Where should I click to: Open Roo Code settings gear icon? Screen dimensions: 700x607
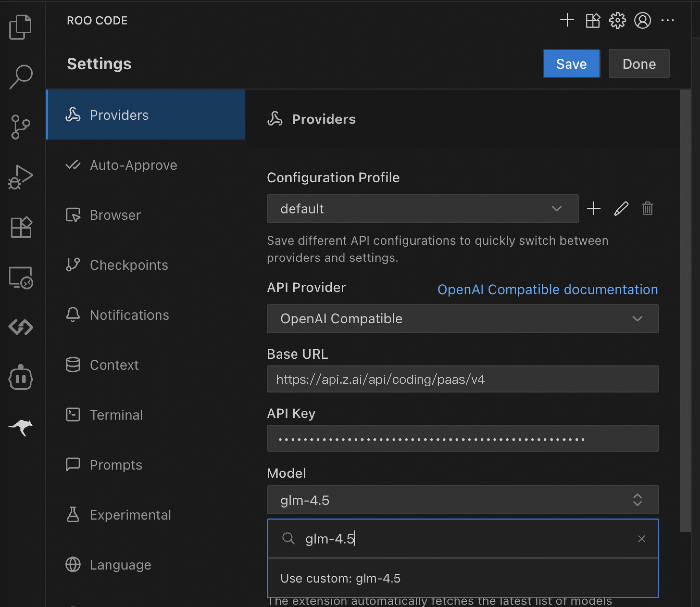click(617, 20)
